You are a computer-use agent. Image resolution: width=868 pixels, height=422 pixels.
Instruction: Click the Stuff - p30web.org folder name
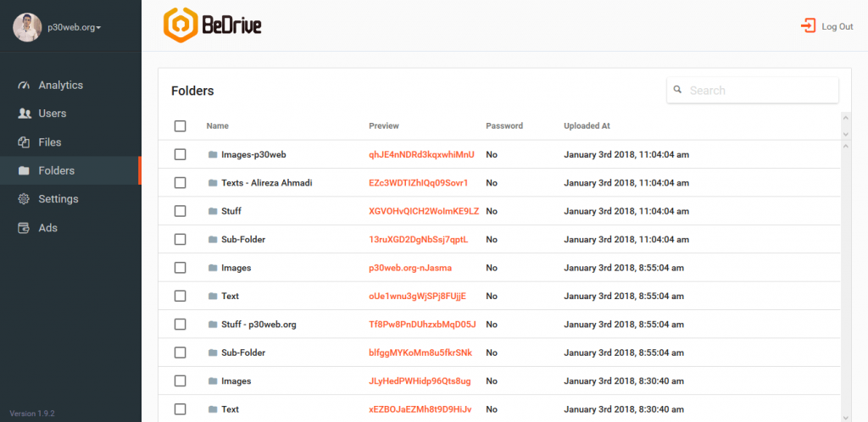[x=259, y=324]
